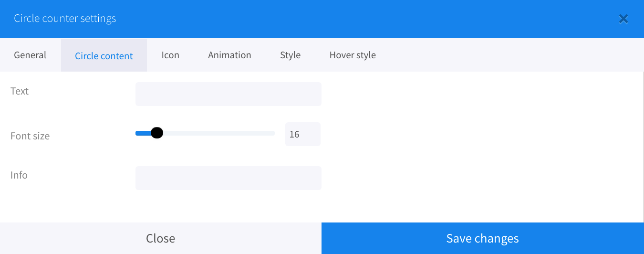This screenshot has width=644, height=254.
Task: Click the Circle counter settings title
Action: coord(65,19)
